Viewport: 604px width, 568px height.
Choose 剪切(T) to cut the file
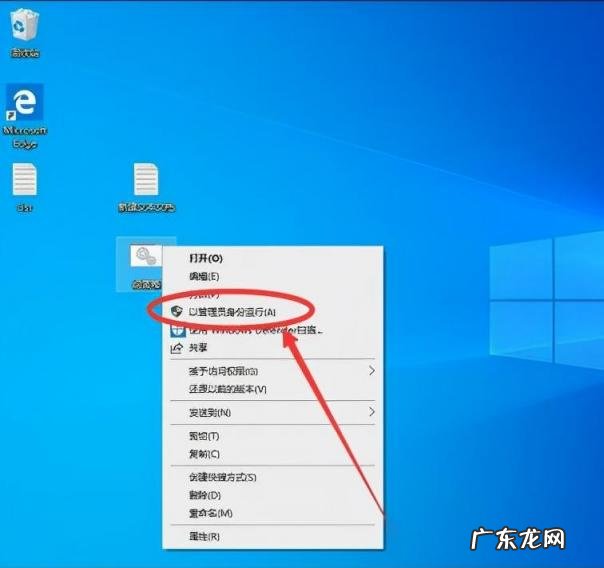pos(204,436)
